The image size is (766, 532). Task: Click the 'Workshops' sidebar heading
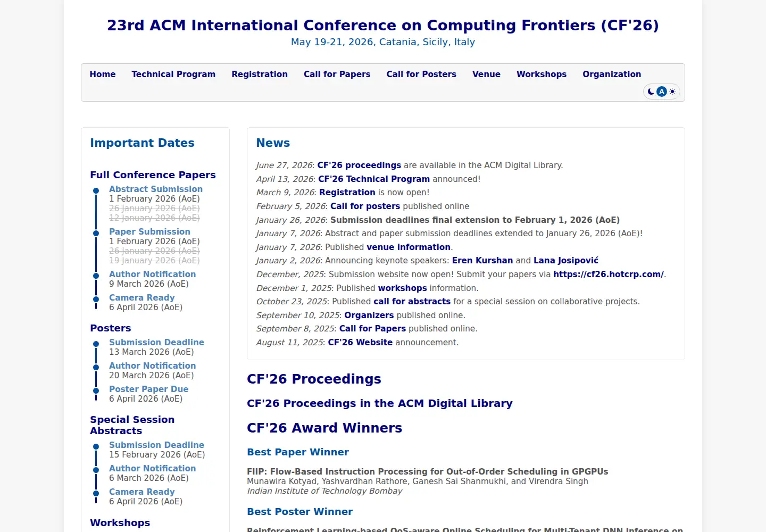(120, 523)
